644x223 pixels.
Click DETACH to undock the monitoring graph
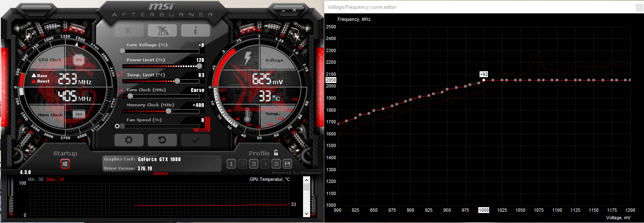point(161,173)
